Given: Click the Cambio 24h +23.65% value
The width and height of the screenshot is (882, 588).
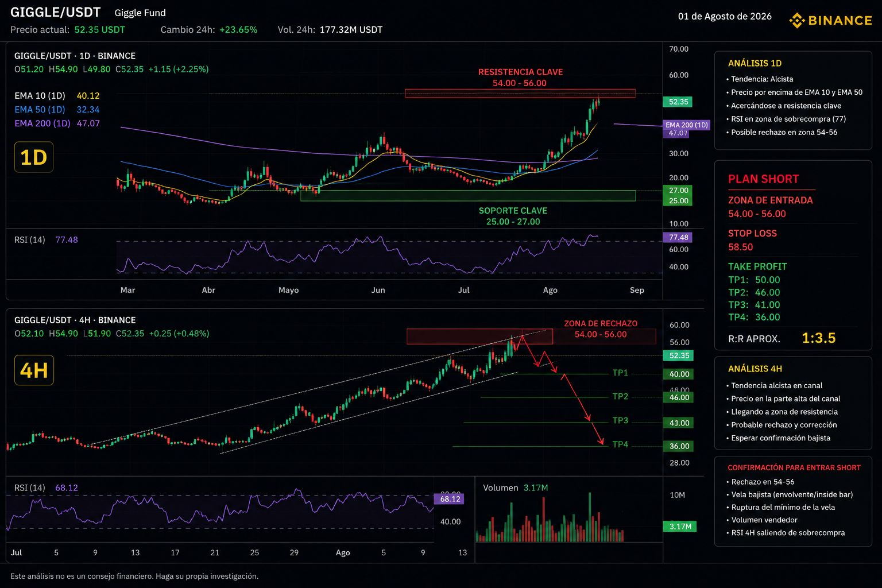Looking at the screenshot, I should (x=238, y=30).
